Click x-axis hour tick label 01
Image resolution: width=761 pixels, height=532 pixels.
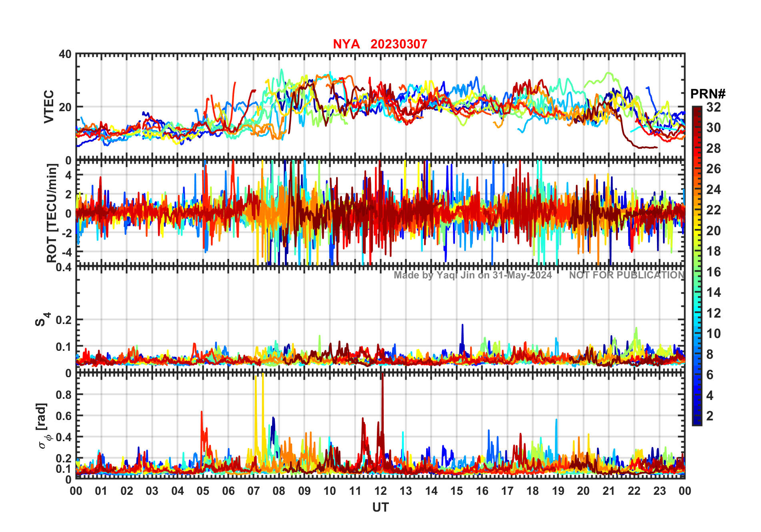tap(101, 491)
